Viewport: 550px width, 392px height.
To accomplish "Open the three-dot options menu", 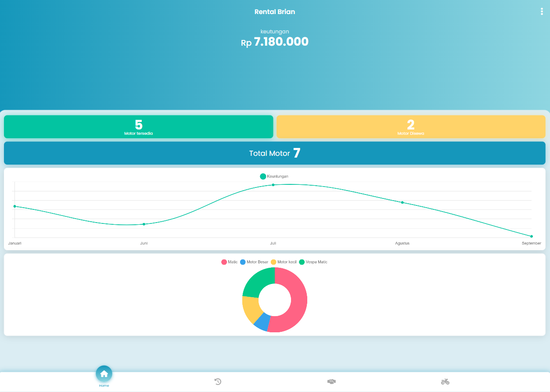I will click(542, 12).
